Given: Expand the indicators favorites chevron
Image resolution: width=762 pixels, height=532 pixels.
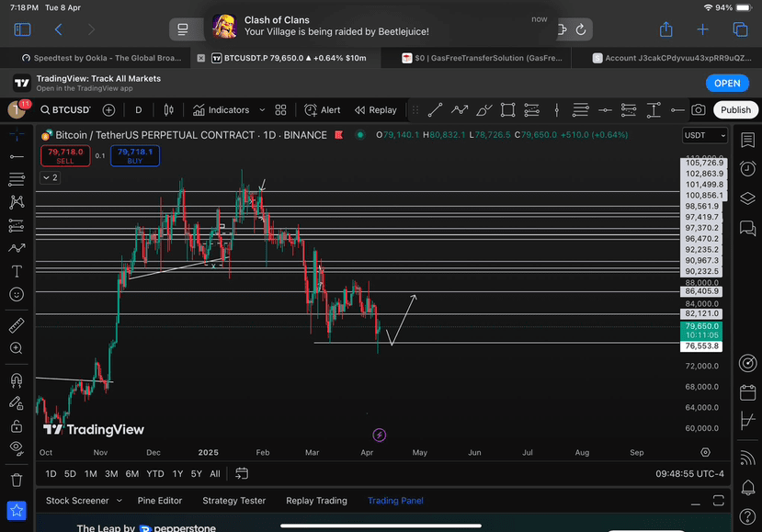Looking at the screenshot, I should tap(262, 110).
